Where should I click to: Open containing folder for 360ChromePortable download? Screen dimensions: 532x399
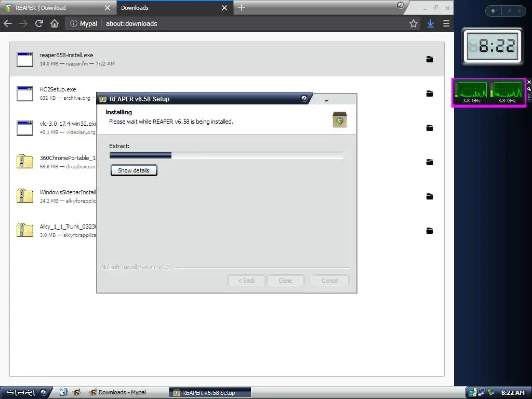pyautogui.click(x=430, y=162)
